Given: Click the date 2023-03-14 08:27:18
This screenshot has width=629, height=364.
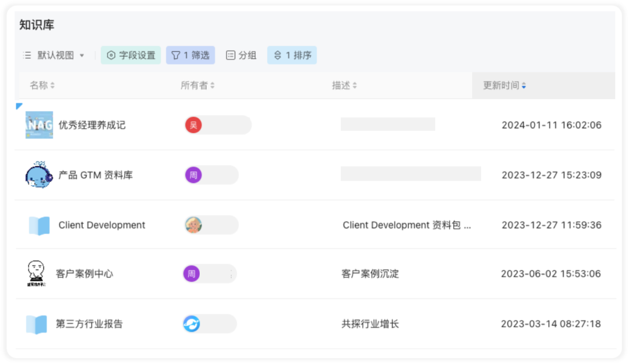Looking at the screenshot, I should [551, 324].
